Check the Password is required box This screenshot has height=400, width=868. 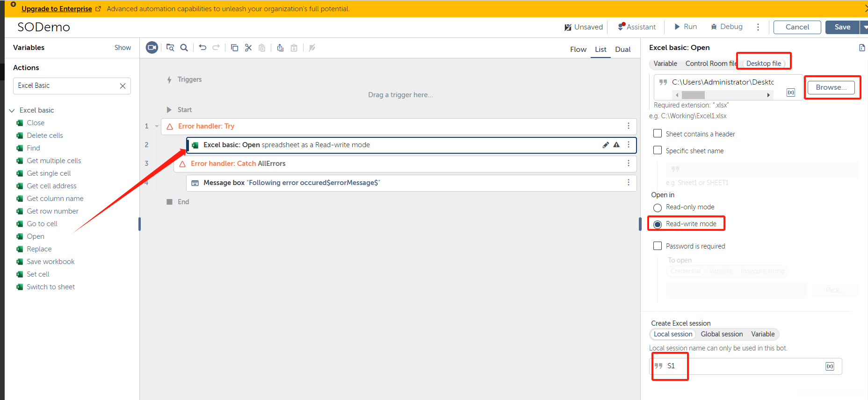click(658, 246)
